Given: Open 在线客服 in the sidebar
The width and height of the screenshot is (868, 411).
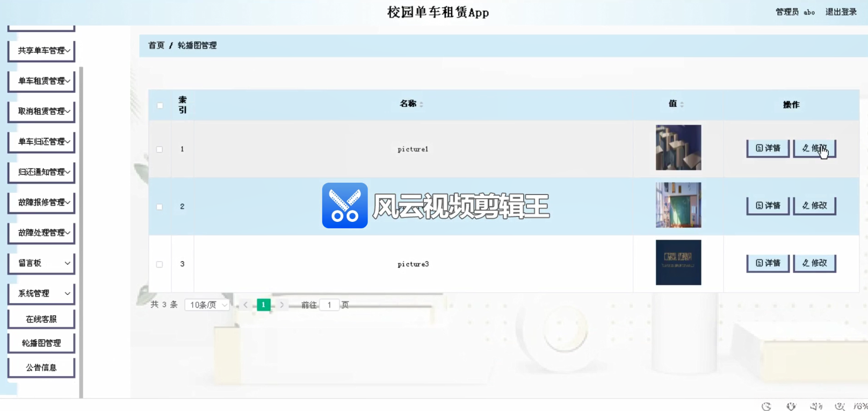Looking at the screenshot, I should (x=41, y=319).
